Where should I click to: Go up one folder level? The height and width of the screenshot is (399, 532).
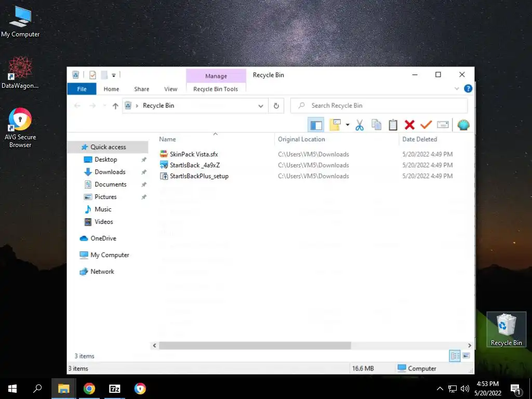pos(115,106)
